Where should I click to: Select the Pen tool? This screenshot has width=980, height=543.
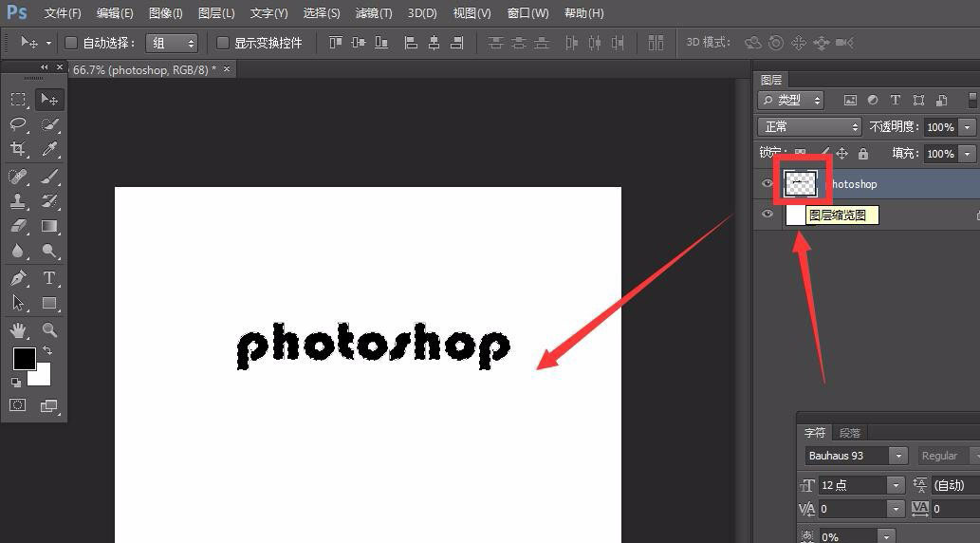click(18, 278)
